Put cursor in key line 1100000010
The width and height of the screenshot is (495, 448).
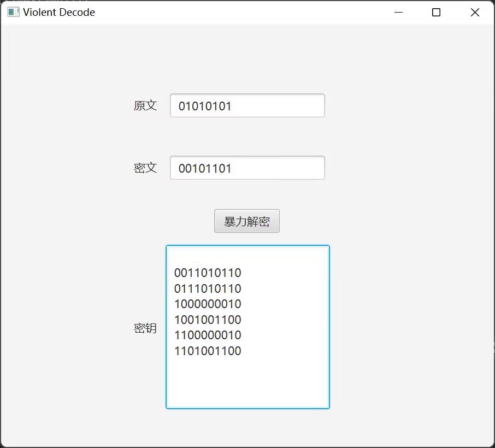click(208, 335)
